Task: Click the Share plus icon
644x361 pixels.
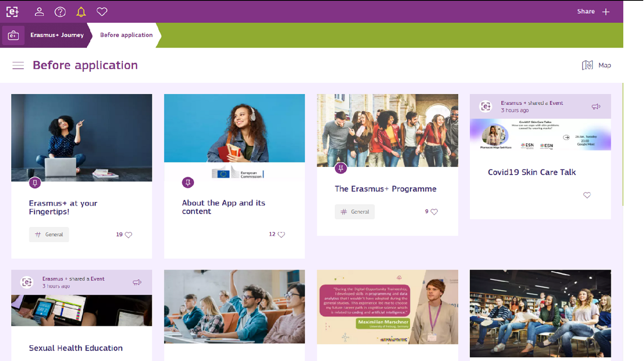Action: coord(606,12)
